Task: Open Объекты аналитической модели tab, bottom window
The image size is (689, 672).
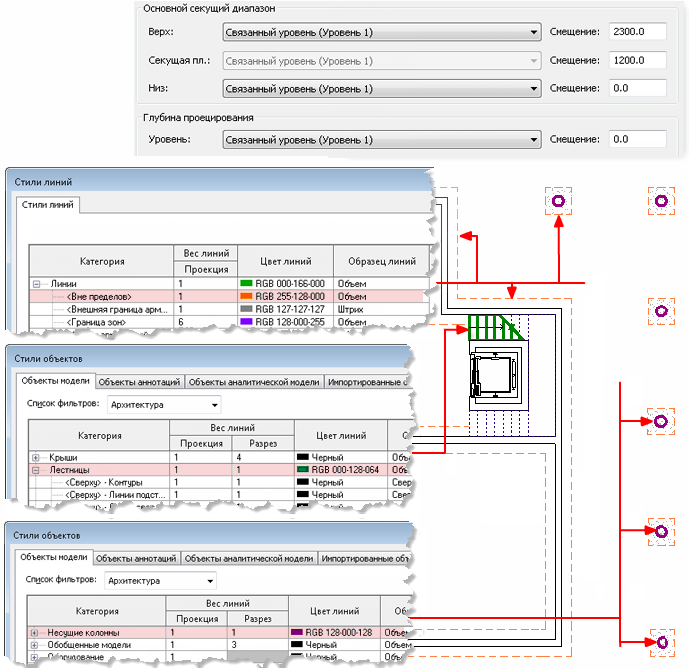Action: tap(249, 559)
